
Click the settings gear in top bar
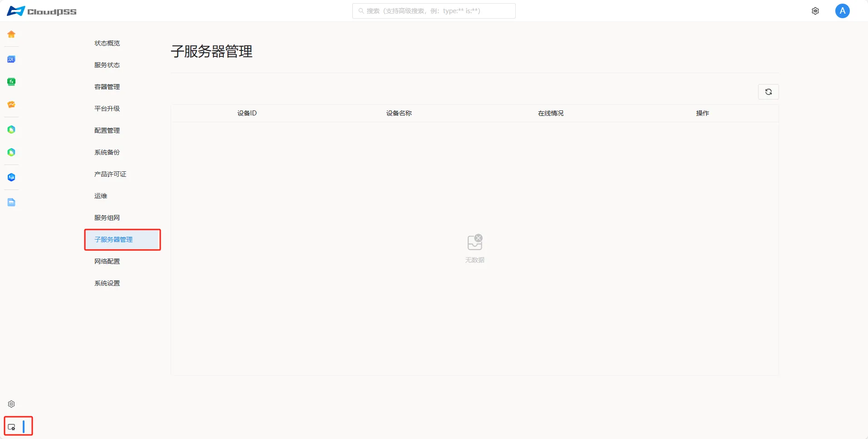(815, 11)
